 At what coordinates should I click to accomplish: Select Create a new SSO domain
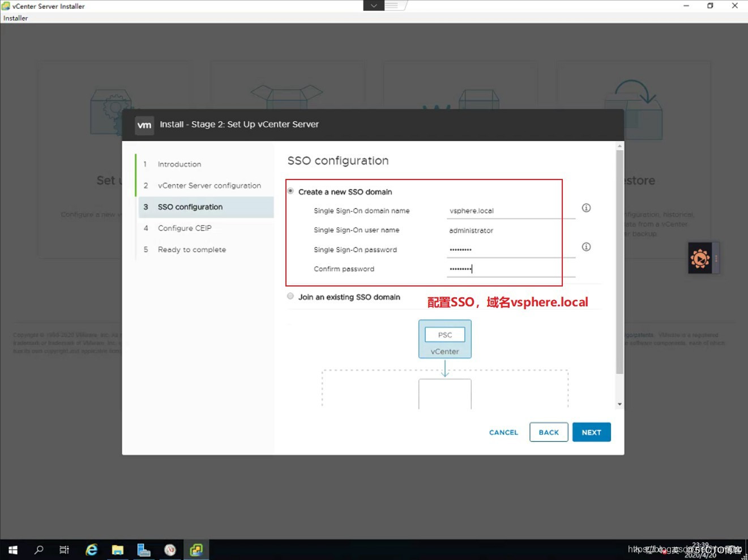click(290, 191)
